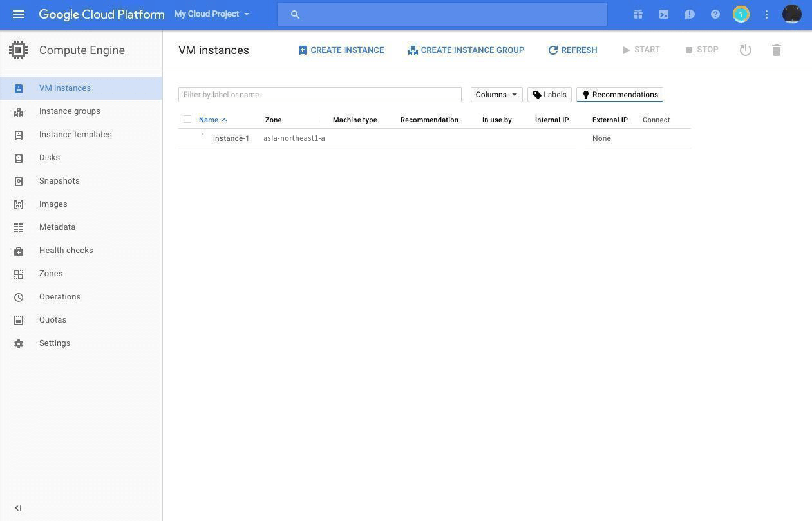The image size is (812, 521).
Task: Click the Compute Engine chip icon
Action: [x=19, y=50]
